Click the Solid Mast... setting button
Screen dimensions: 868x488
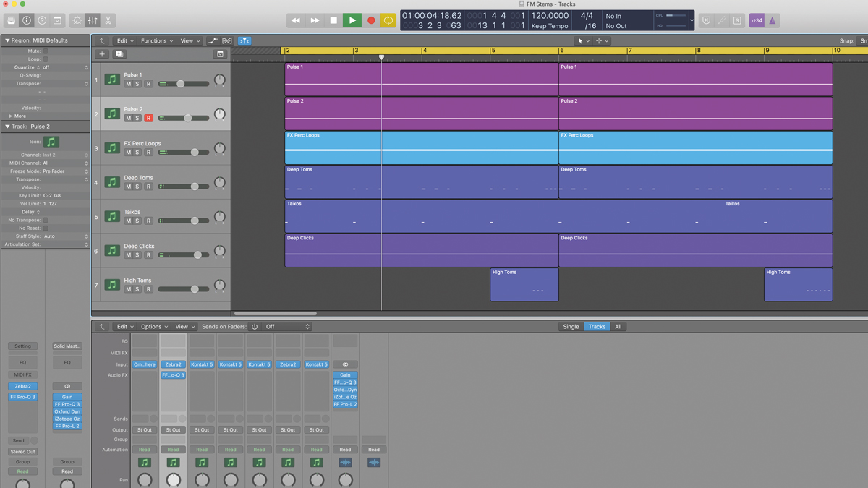67,346
